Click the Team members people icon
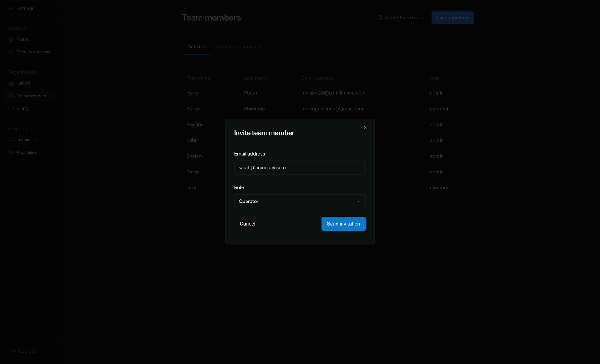The image size is (600, 364). point(11,96)
